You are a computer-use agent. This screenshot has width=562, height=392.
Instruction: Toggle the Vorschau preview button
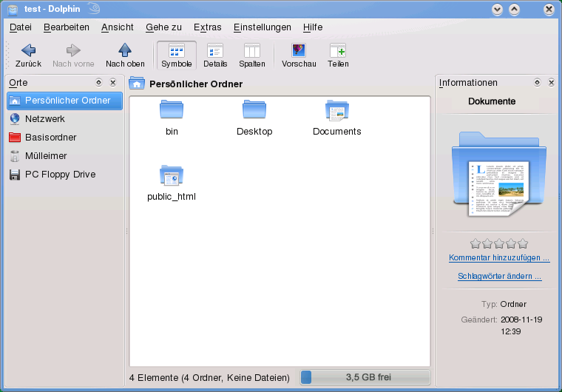pos(299,55)
